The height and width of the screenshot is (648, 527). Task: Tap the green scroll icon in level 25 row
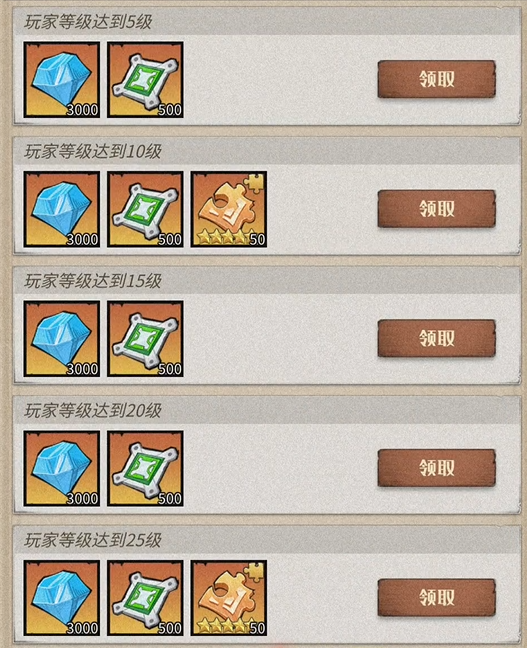click(145, 598)
